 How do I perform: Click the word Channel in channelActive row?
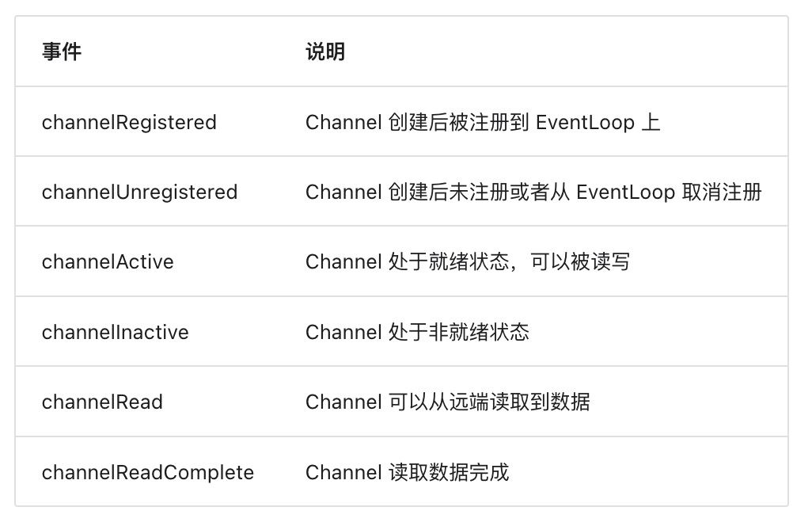[x=343, y=261]
